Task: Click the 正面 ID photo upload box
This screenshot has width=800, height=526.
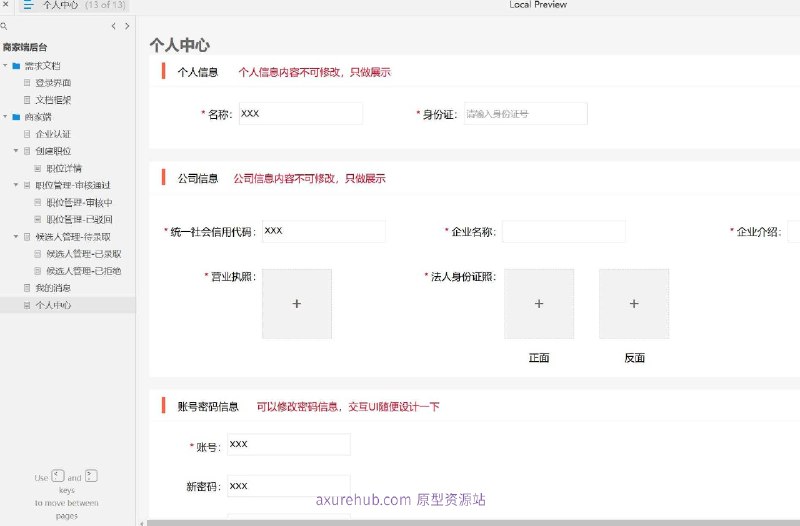Action: [539, 304]
